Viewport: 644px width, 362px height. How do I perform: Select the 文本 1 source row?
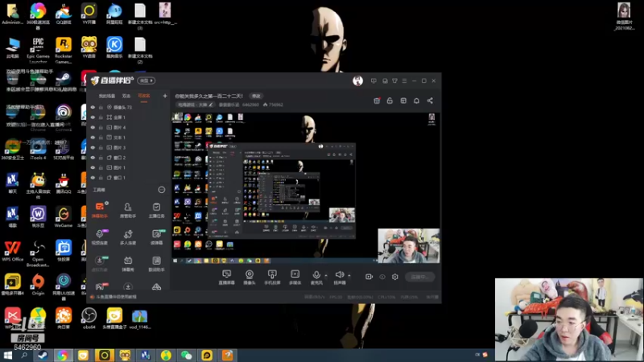click(128, 138)
